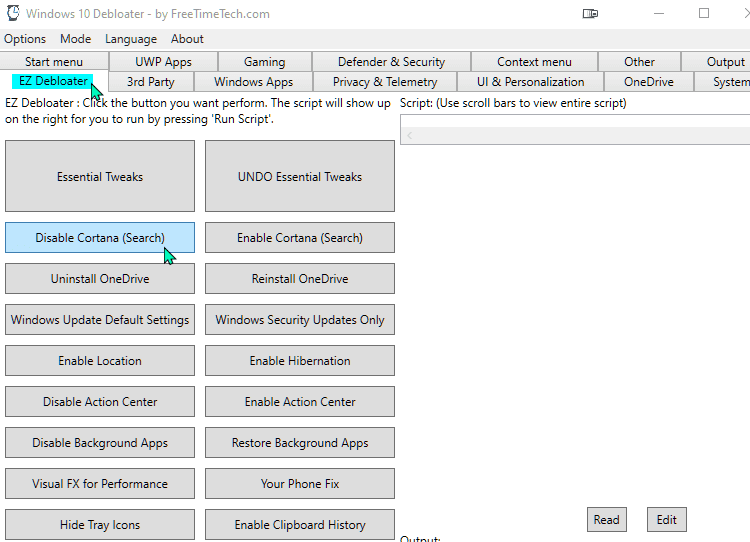
Task: Click Reinstall OneDrive button
Action: click(x=300, y=278)
